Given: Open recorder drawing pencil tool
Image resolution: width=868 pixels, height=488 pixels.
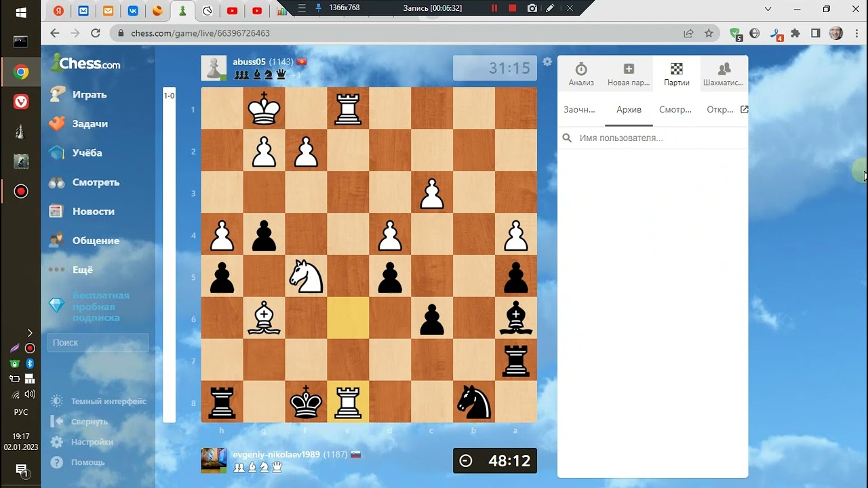Looking at the screenshot, I should tap(550, 8).
